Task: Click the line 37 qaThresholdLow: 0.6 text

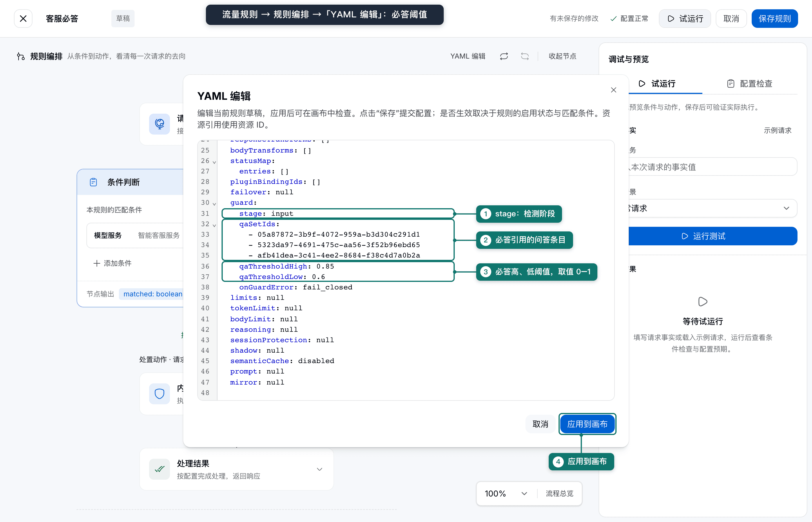Action: point(282,277)
